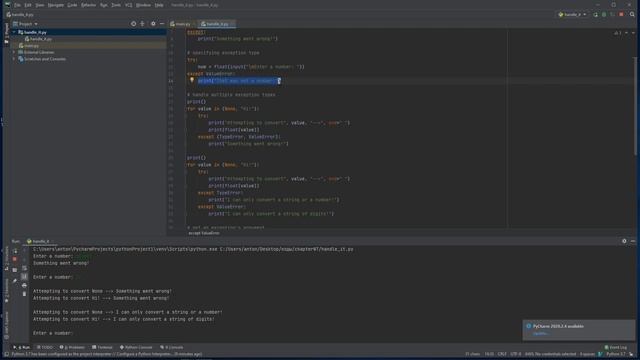This screenshot has height=360, width=640.
Task: Click the CRLF line separator status entry
Action: tap(502, 354)
